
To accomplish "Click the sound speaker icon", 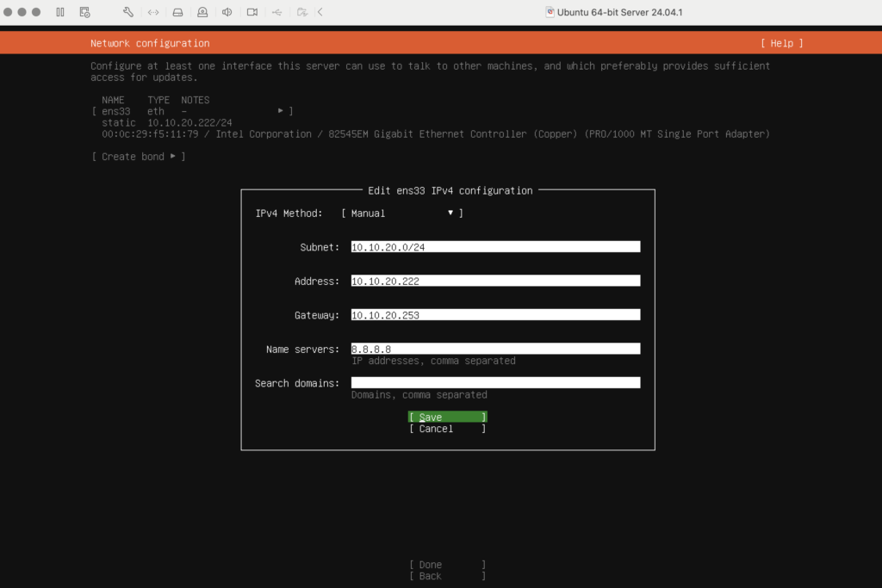I will click(x=227, y=12).
